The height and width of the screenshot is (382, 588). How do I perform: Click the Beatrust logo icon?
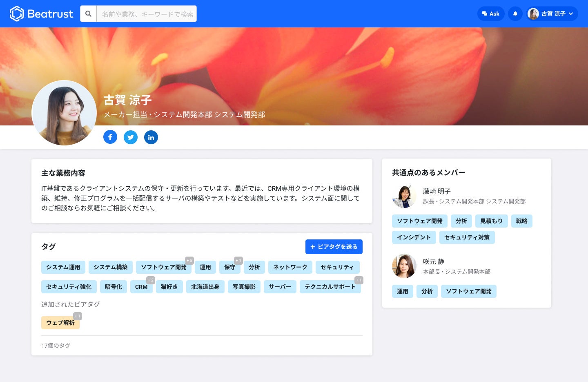pos(17,14)
